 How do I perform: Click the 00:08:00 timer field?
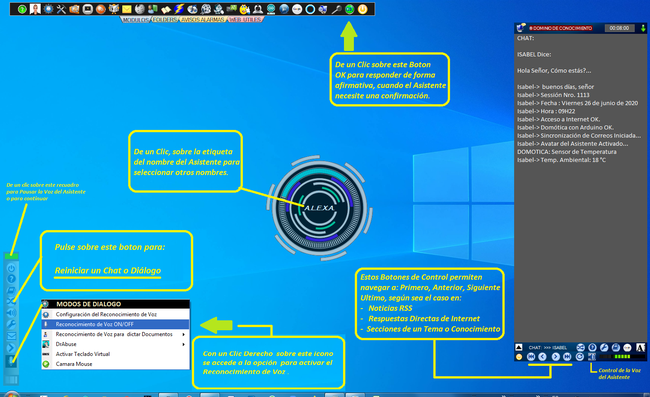pyautogui.click(x=619, y=28)
